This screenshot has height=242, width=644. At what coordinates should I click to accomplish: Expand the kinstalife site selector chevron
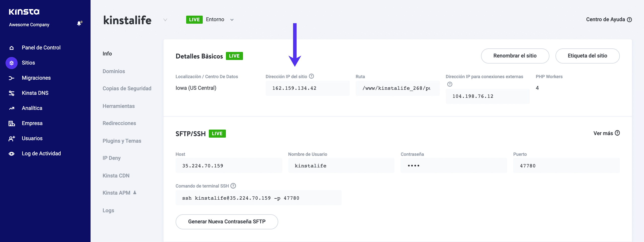[165, 20]
